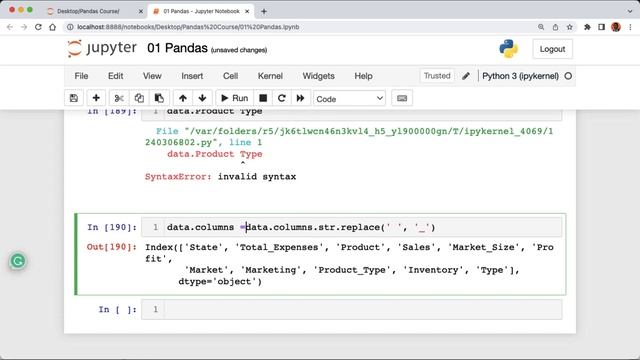Save notebook with the floppy disk icon
This screenshot has height=360, width=640.
(x=74, y=98)
